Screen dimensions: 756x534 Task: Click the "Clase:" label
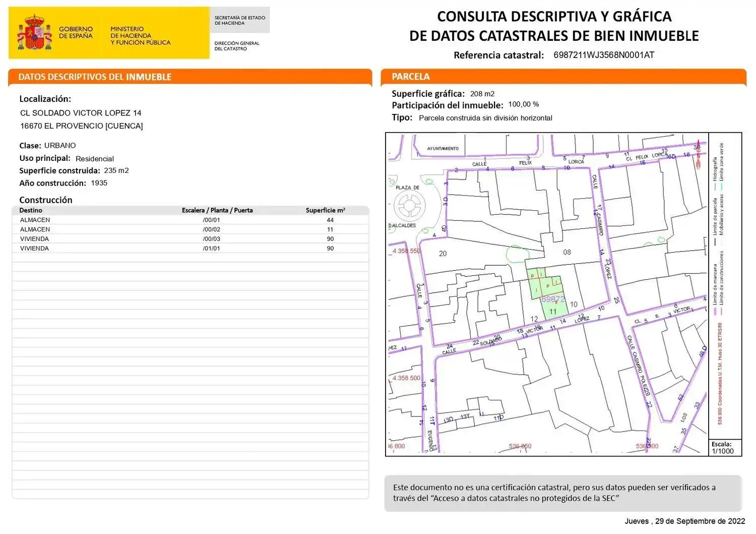(x=30, y=146)
